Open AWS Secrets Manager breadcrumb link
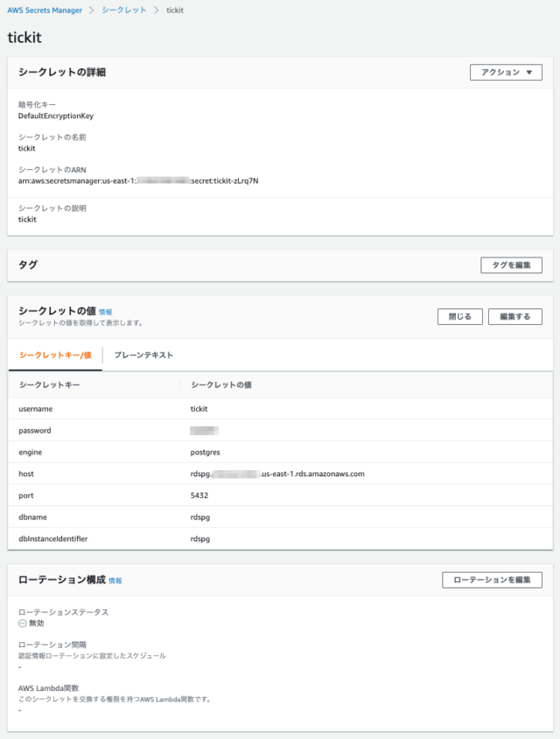Image resolution: width=560 pixels, height=739 pixels. 45,10
